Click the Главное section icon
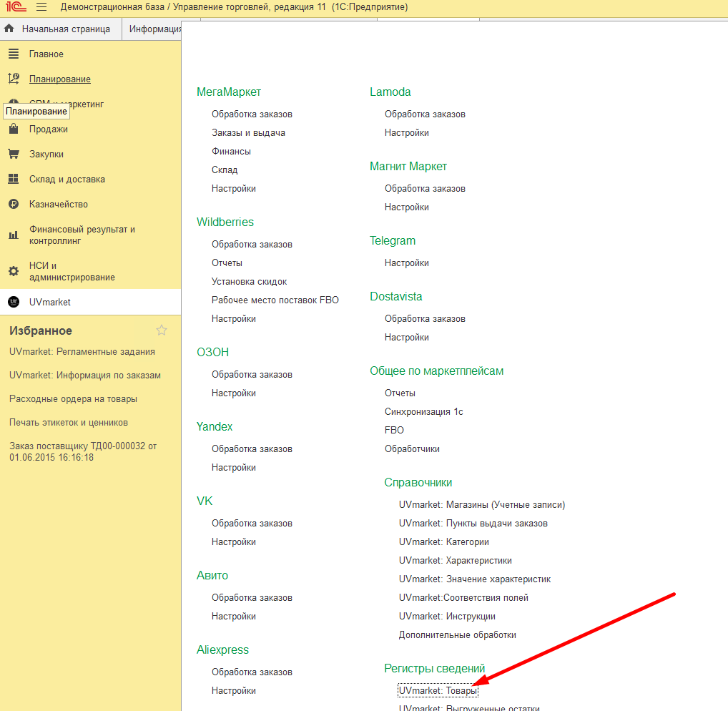Screen dimensions: 728x711 (x=14, y=54)
